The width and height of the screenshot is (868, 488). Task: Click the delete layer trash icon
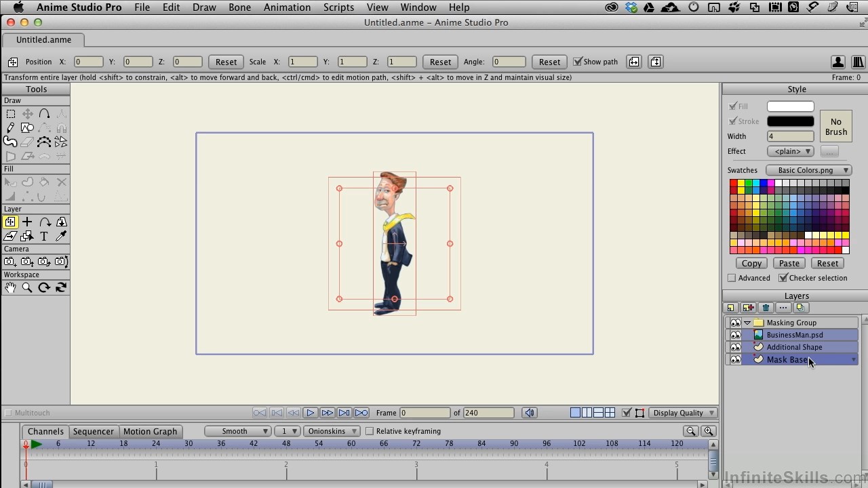(766, 308)
